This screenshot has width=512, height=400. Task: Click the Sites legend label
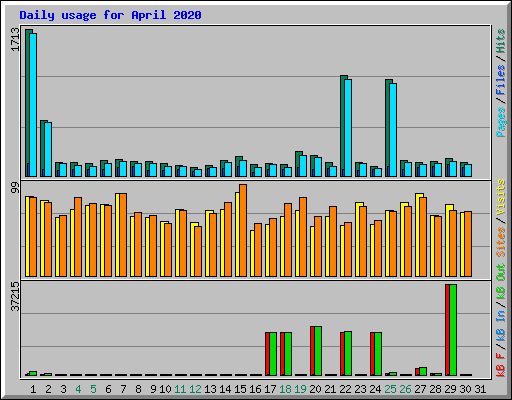[x=501, y=242]
